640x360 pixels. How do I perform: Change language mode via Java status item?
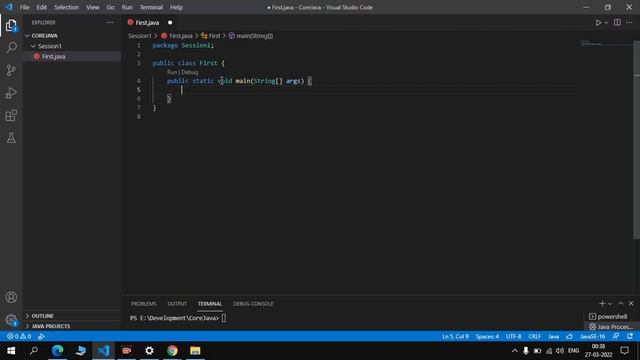(x=553, y=336)
